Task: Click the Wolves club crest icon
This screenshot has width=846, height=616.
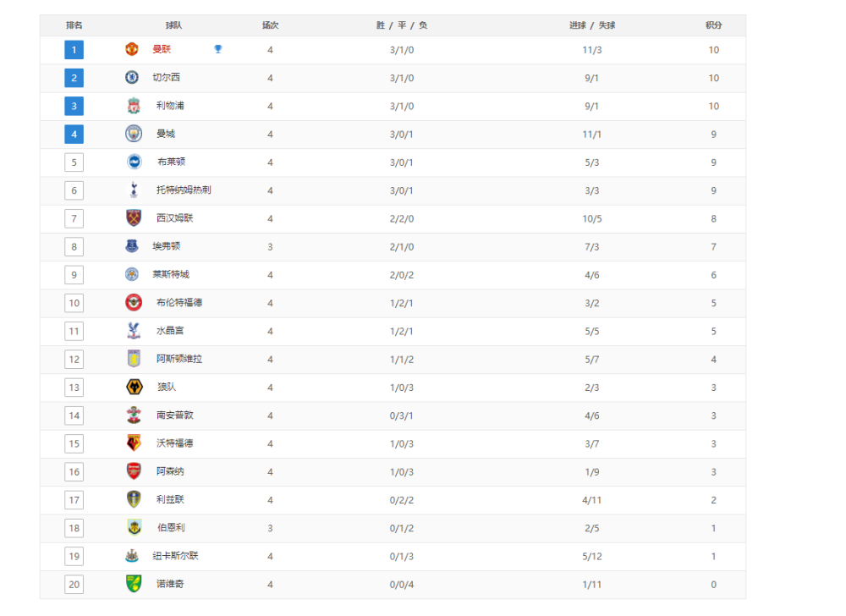Action: tap(134, 387)
